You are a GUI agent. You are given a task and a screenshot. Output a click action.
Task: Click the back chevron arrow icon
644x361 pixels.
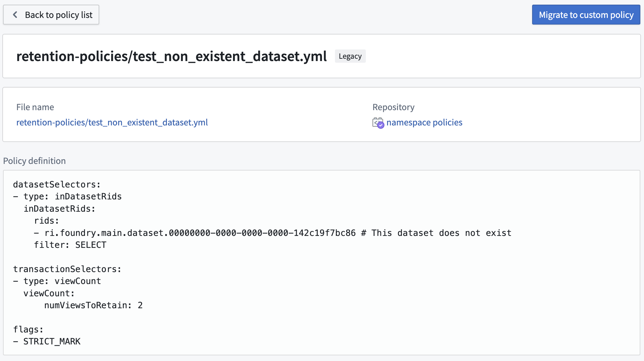15,15
